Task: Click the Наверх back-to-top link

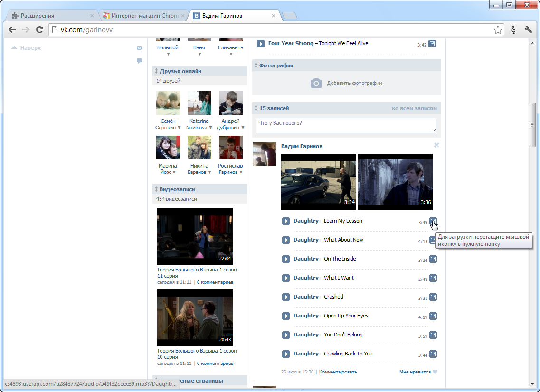Action: click(26, 48)
